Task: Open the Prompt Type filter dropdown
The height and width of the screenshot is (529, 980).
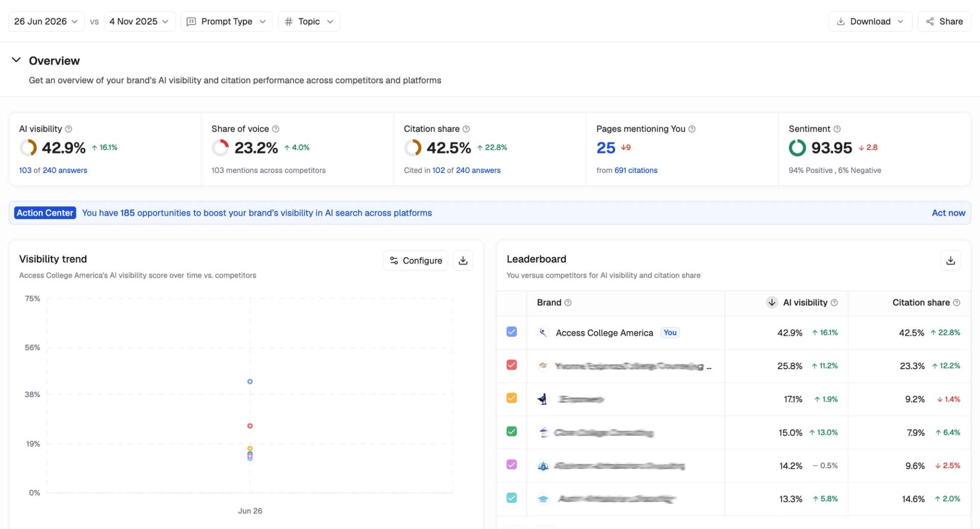Action: (x=227, y=21)
